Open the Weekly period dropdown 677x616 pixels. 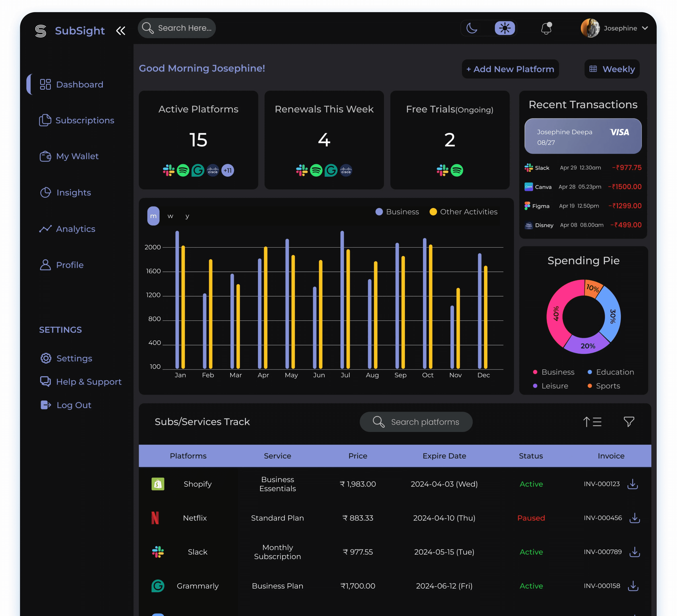tap(612, 69)
